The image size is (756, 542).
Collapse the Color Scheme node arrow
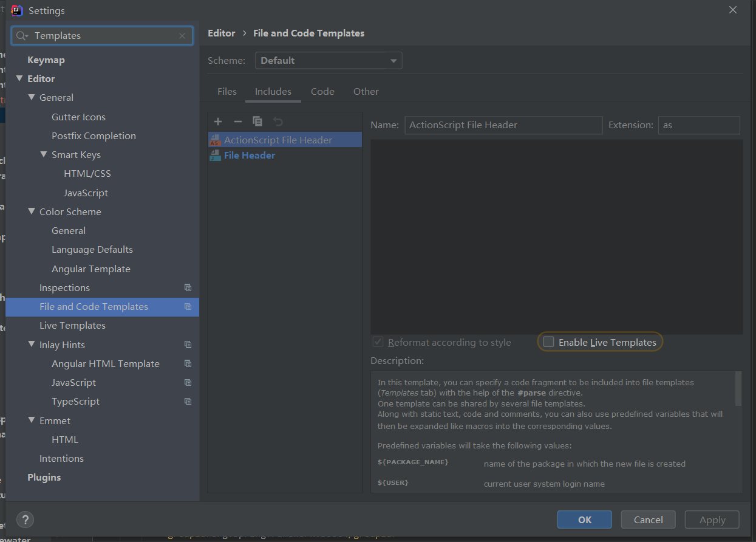(32, 211)
